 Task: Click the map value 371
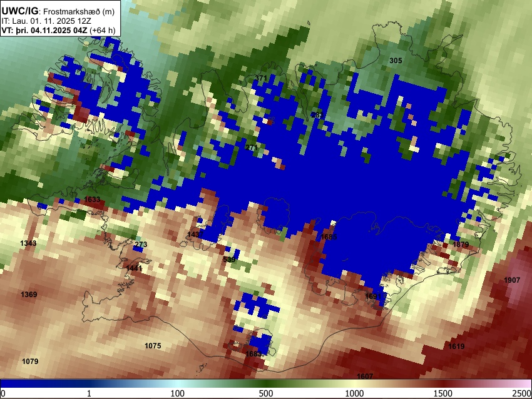(261, 78)
